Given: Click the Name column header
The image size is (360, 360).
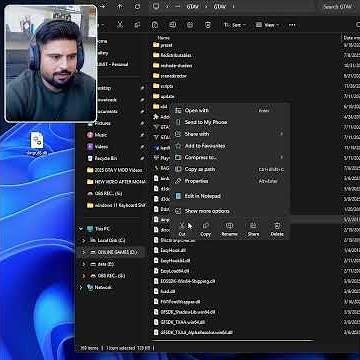Looking at the screenshot, I should pos(163,38).
